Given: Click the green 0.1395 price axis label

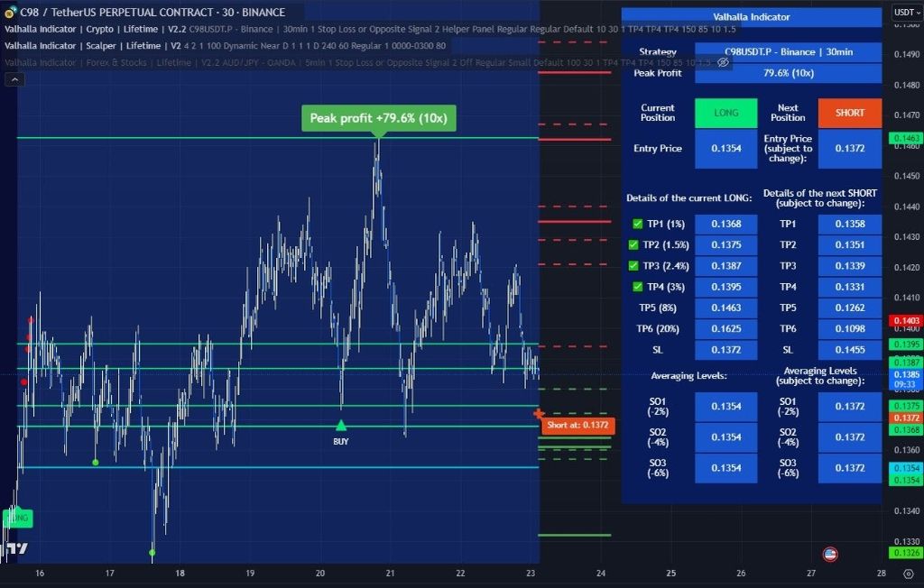Looking at the screenshot, I should point(906,345).
